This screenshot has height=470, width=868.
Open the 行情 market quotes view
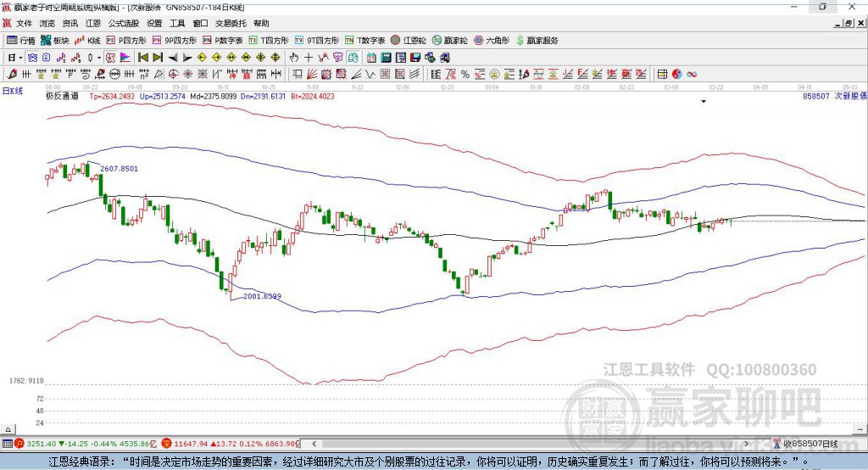(x=20, y=41)
